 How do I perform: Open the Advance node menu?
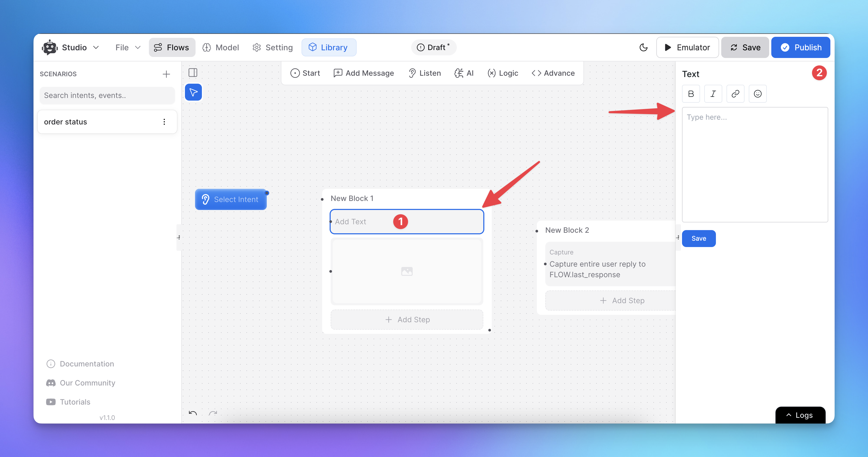coord(553,73)
